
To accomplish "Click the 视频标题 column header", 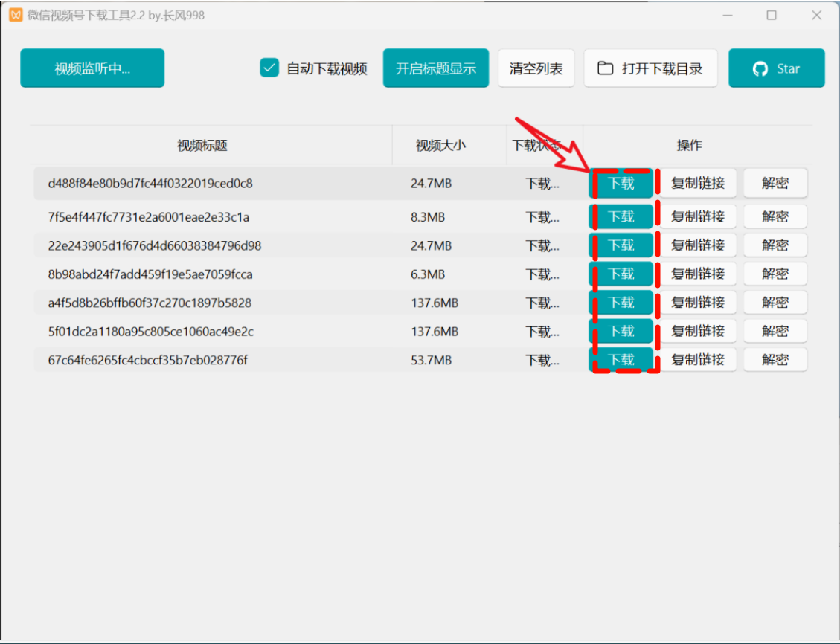I will pos(202,145).
